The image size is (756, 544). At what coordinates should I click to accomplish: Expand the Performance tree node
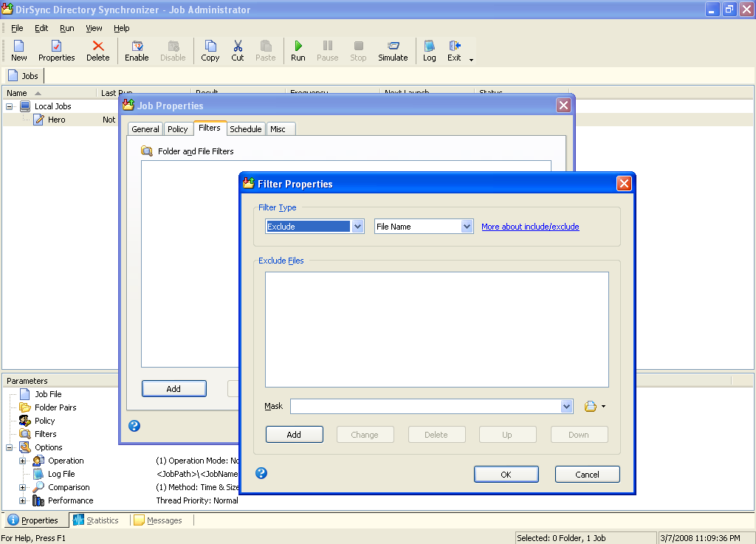coord(23,500)
